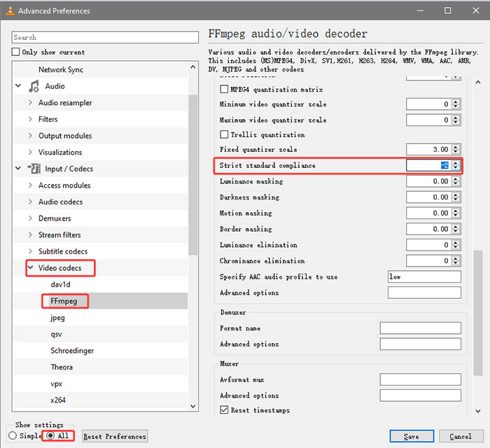490x448 pixels.
Task: Click the Reset Preferences button
Action: tap(115, 436)
